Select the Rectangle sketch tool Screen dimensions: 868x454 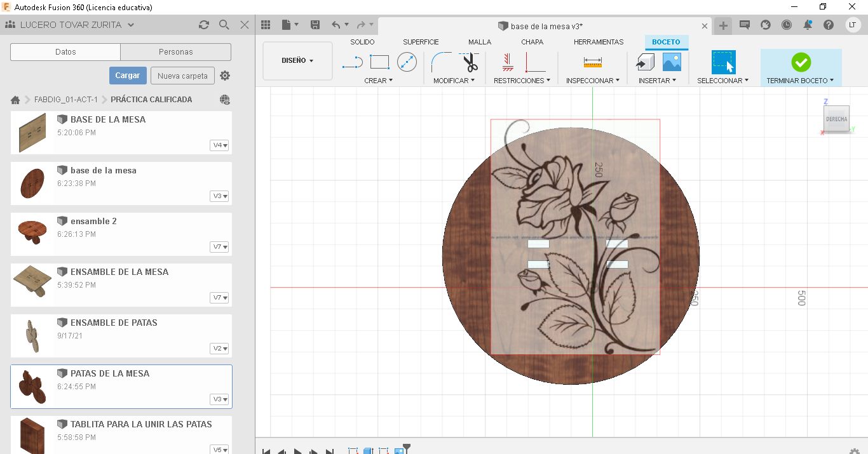click(379, 62)
